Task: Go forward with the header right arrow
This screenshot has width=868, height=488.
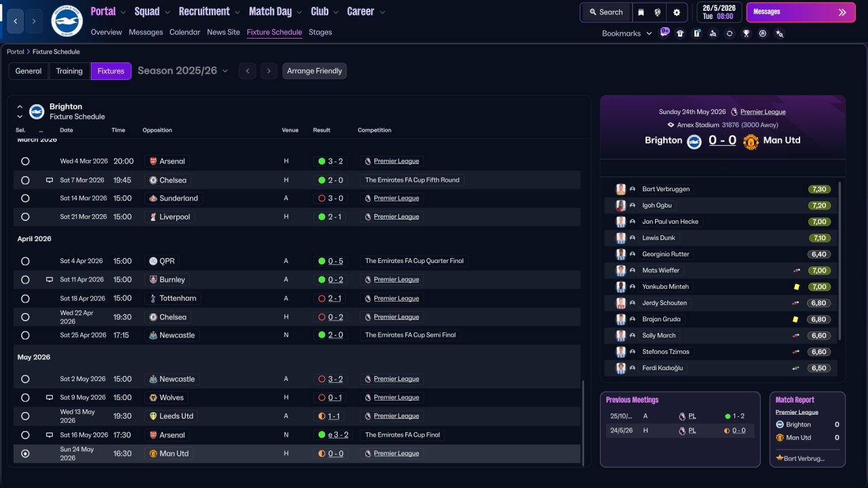Action: 35,22
